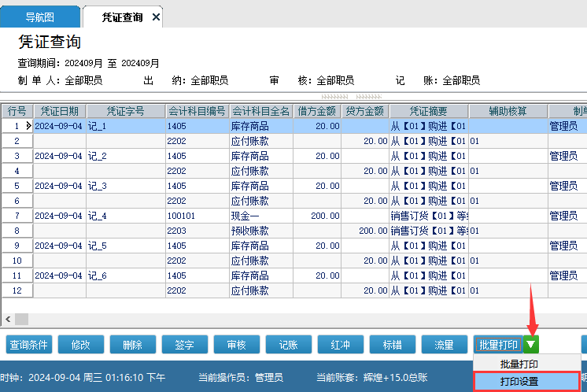Select voucher row 记_4 现金一

[x=252, y=216]
